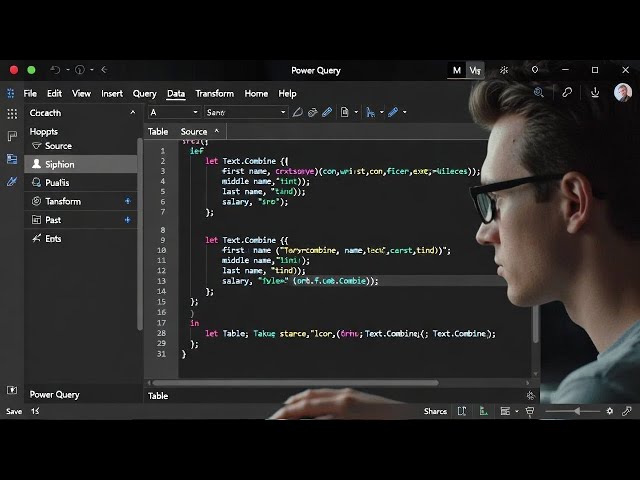Click the download icon at top right
The width and height of the screenshot is (640, 480).
pyautogui.click(x=595, y=93)
